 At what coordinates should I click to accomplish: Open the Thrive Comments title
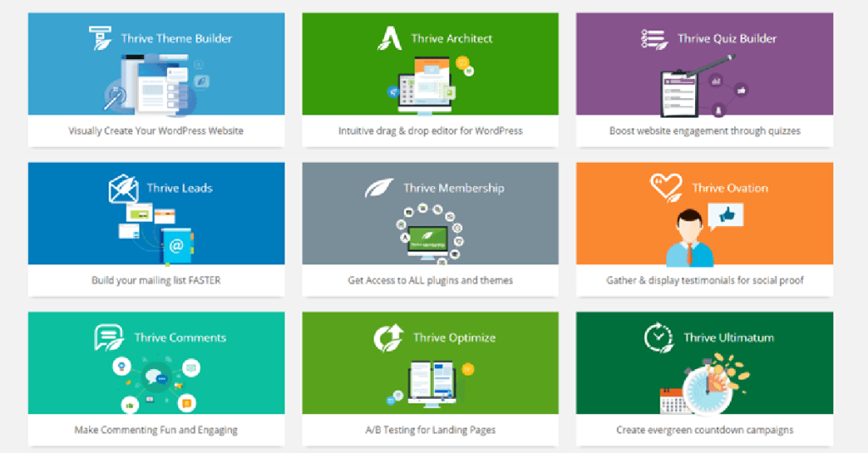[x=180, y=337]
